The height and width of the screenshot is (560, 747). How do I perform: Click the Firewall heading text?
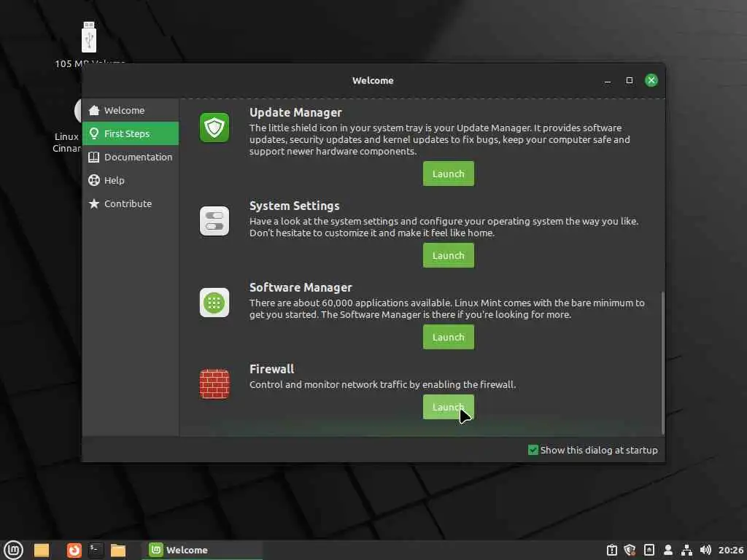[271, 369]
